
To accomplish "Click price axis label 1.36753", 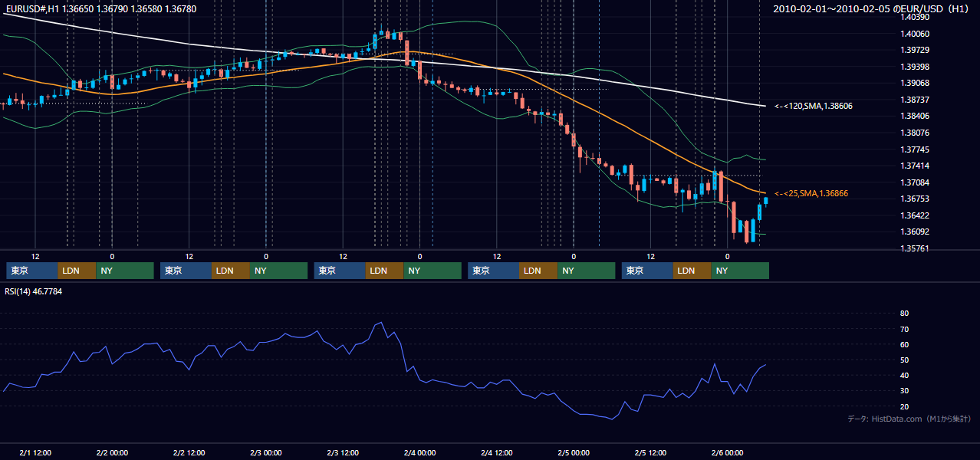I will click(x=914, y=199).
